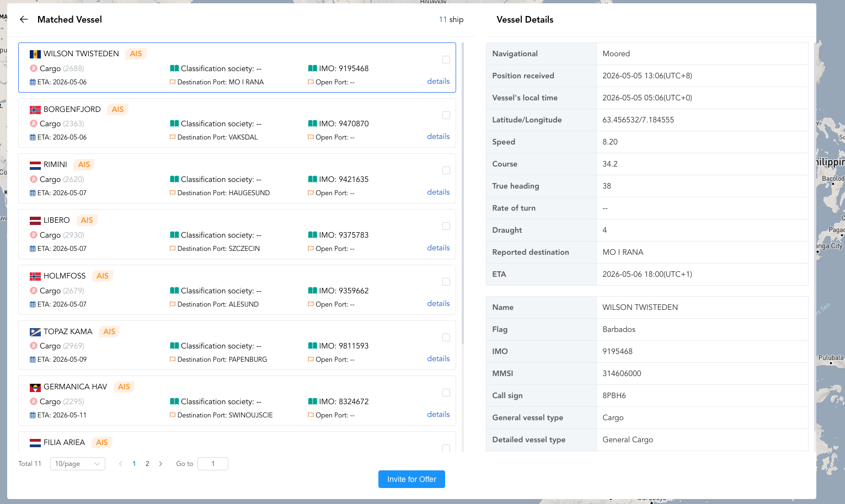Viewport: 845px width, 504px height.
Task: Click Destination Port: SZCZECIN text
Action: 218,249
